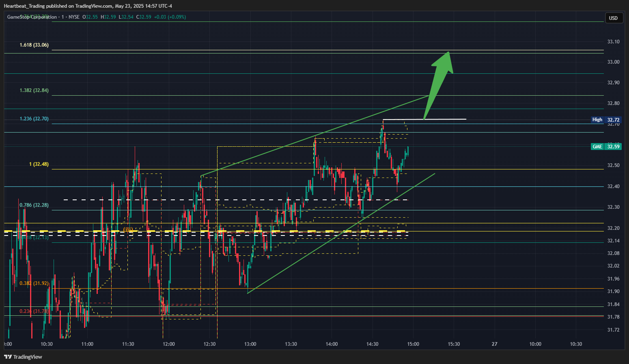Click the 32.14 price axis value
The height and width of the screenshot is (364, 629).
click(x=613, y=241)
